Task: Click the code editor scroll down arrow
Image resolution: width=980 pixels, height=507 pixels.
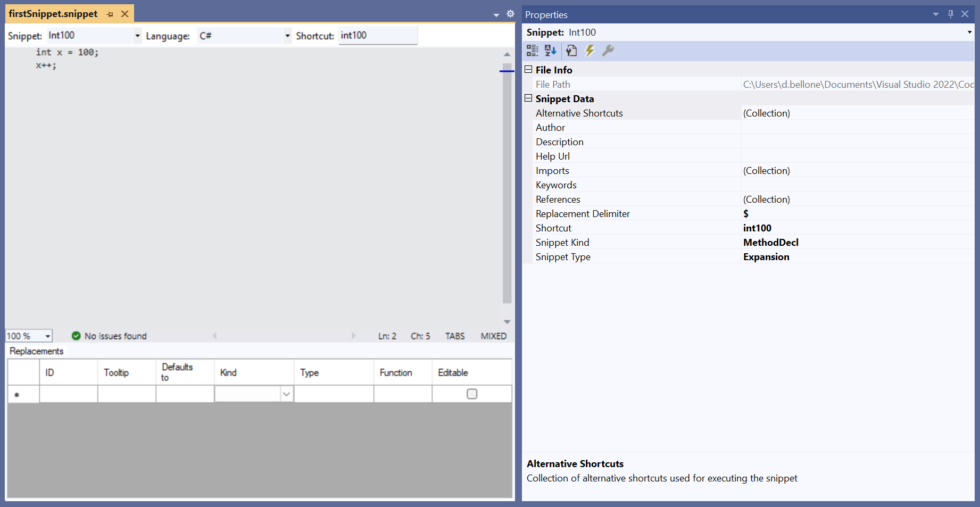Action: point(507,322)
